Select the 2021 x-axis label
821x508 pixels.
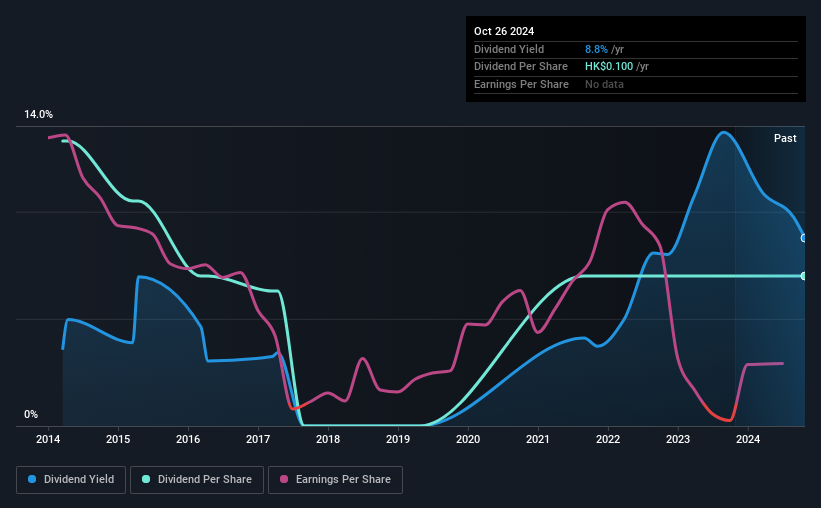(x=538, y=439)
